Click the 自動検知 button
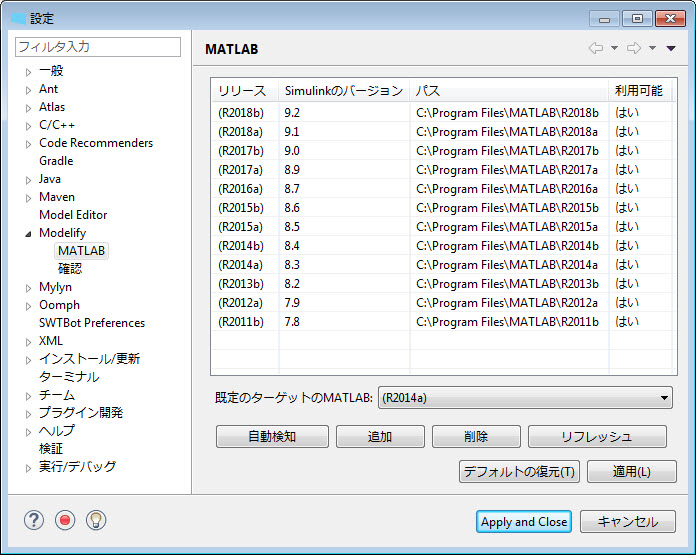This screenshot has width=696, height=555. click(272, 436)
